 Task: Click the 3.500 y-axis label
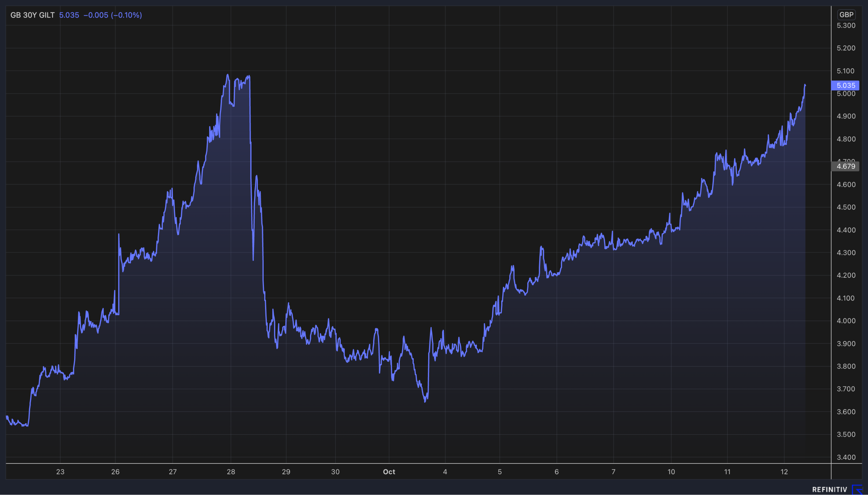tap(846, 434)
